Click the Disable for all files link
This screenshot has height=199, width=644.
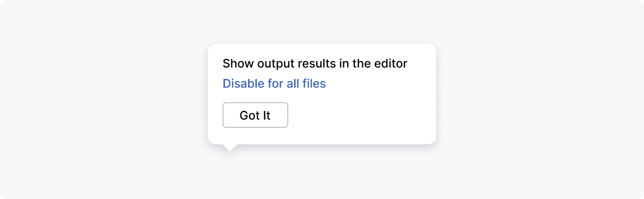point(274,84)
